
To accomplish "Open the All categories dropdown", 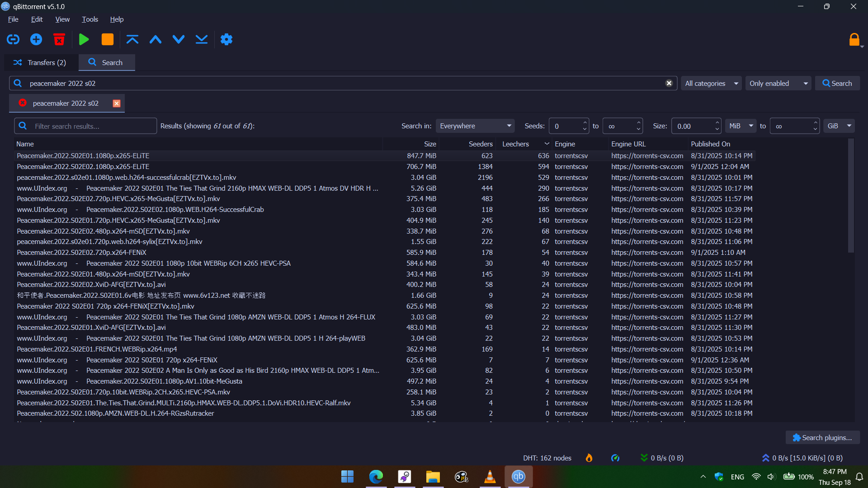I will click(711, 83).
